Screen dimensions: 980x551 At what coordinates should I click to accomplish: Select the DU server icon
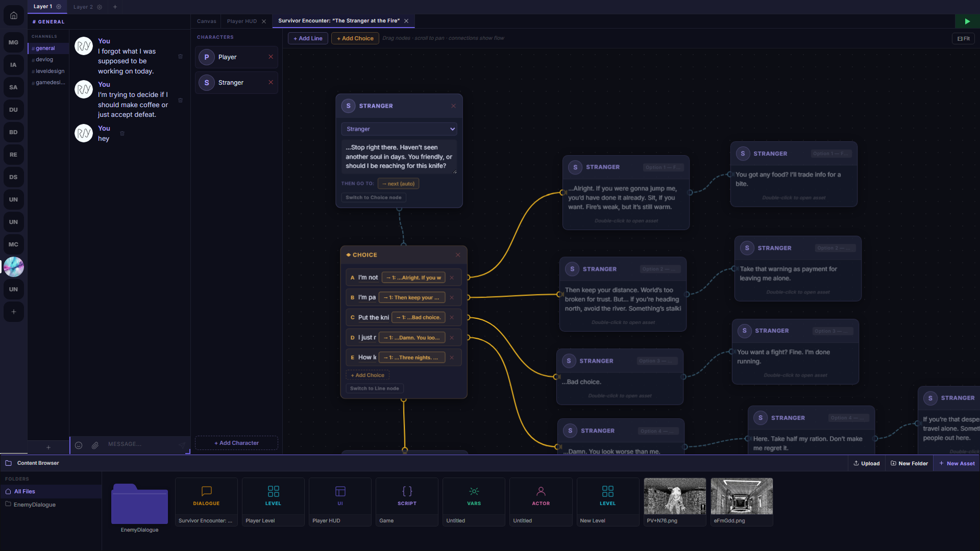[14, 110]
